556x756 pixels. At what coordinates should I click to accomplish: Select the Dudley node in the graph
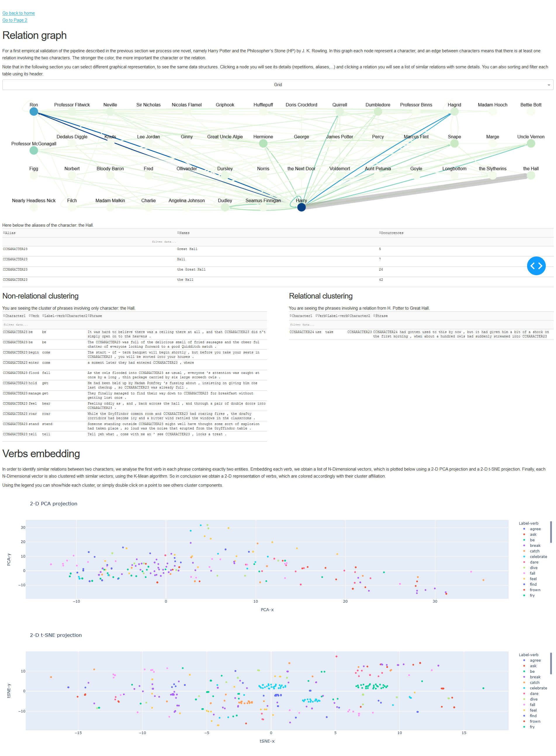pyautogui.click(x=225, y=208)
